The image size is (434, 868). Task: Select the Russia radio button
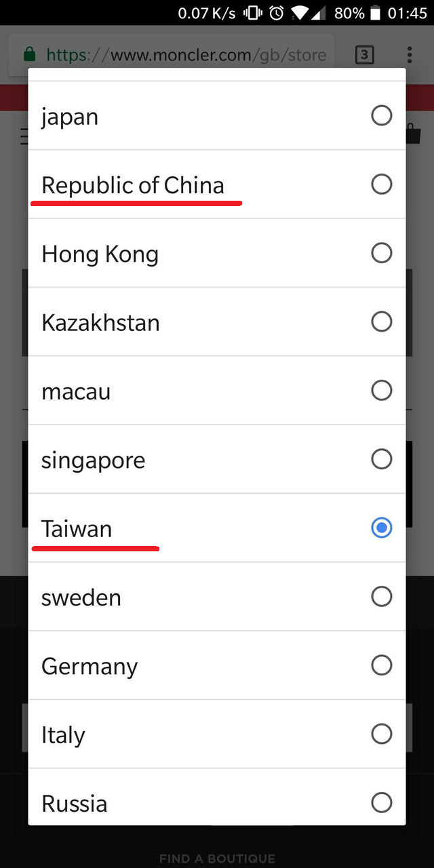pos(381,803)
